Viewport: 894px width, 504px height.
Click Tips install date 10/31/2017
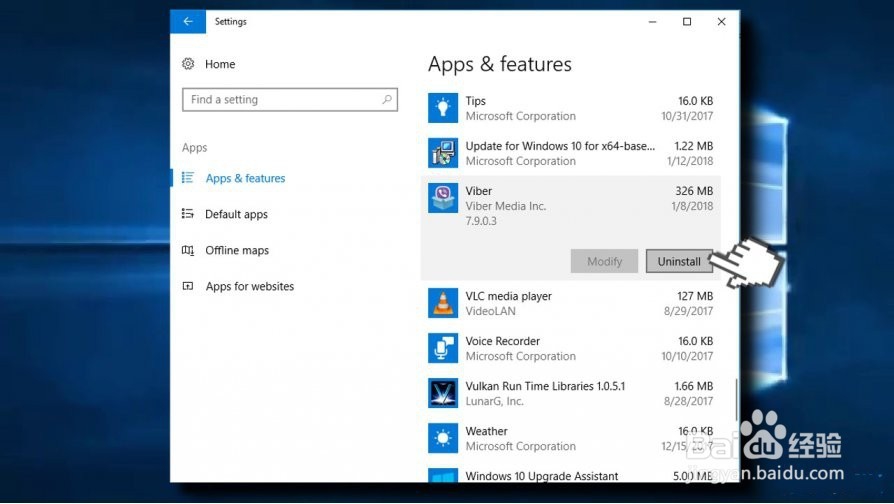[x=687, y=116]
